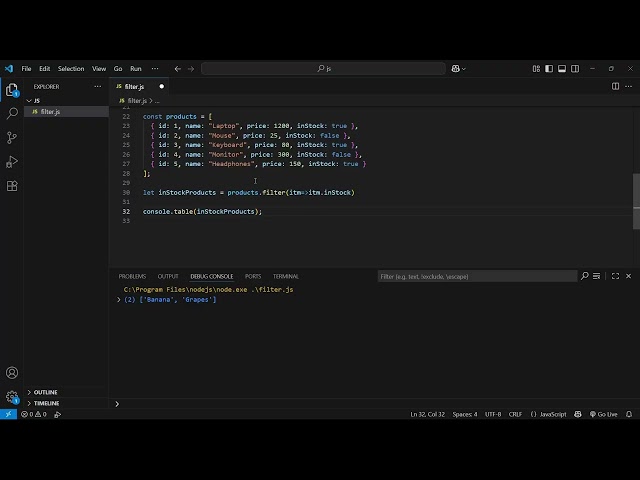Change encoding via UTF-8
Image resolution: width=640 pixels, height=480 pixels.
click(493, 414)
